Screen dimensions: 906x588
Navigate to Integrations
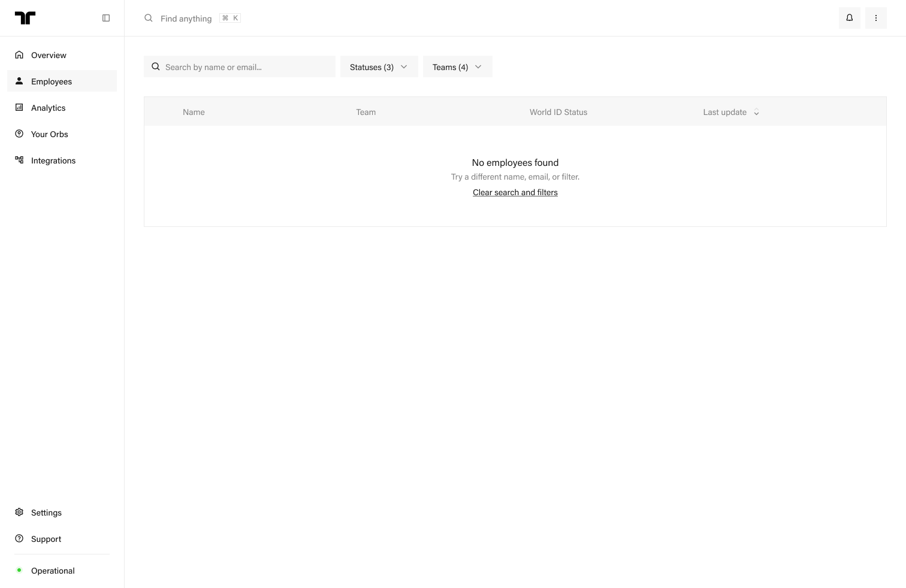62,160
